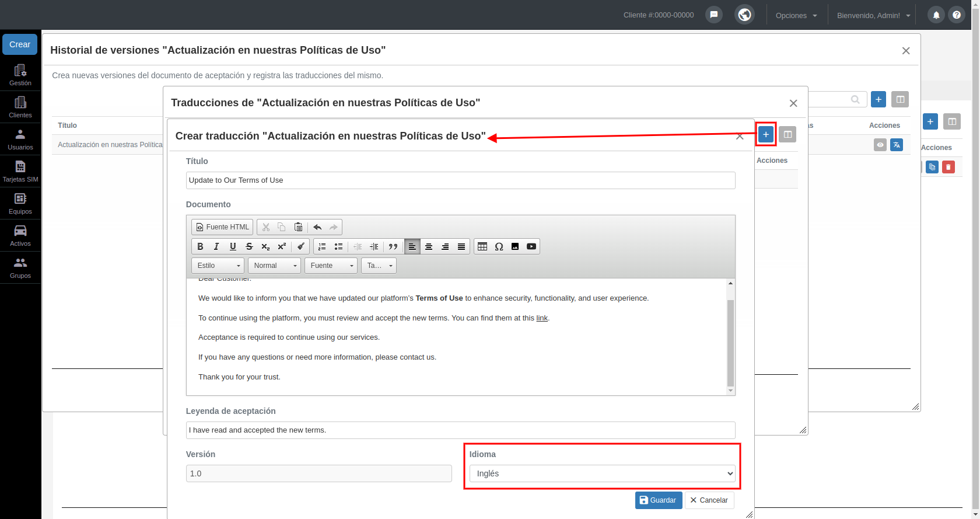The image size is (980, 519).
Task: Click the Versión field showing 1.0
Action: point(318,473)
